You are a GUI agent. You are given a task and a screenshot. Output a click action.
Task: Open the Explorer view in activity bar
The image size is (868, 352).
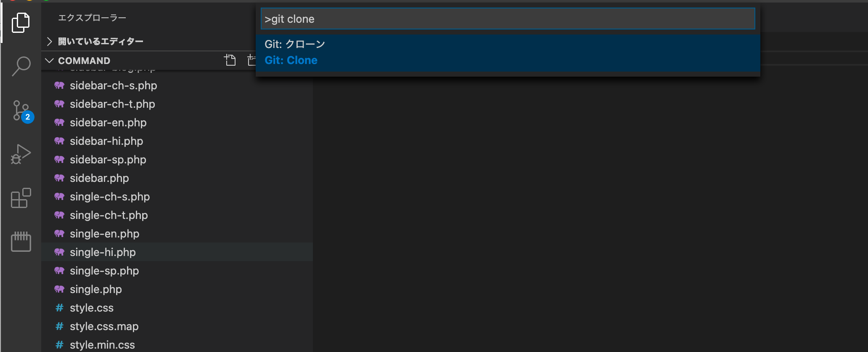pos(21,22)
